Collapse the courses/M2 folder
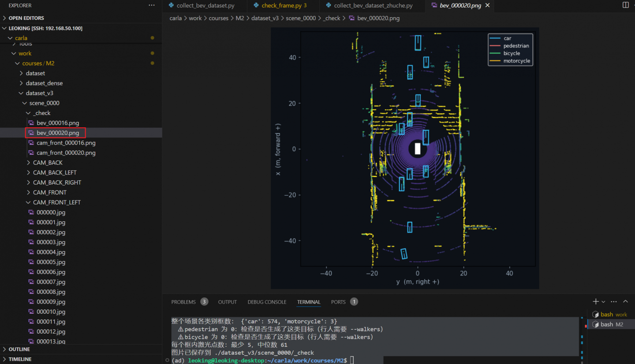 point(81,63)
